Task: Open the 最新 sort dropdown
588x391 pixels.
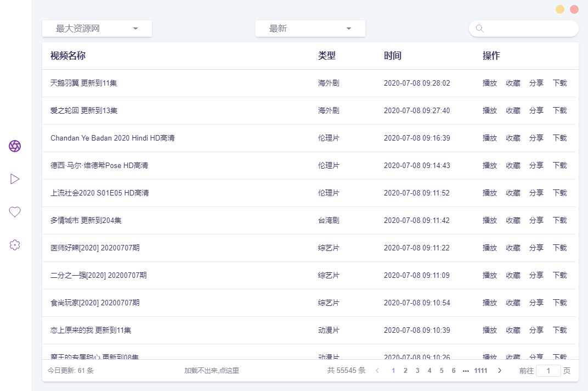Action: point(310,29)
